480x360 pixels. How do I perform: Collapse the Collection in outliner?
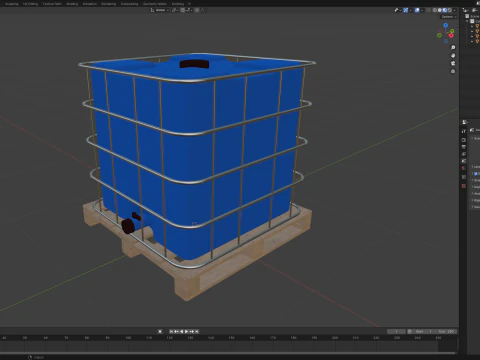coord(467,21)
